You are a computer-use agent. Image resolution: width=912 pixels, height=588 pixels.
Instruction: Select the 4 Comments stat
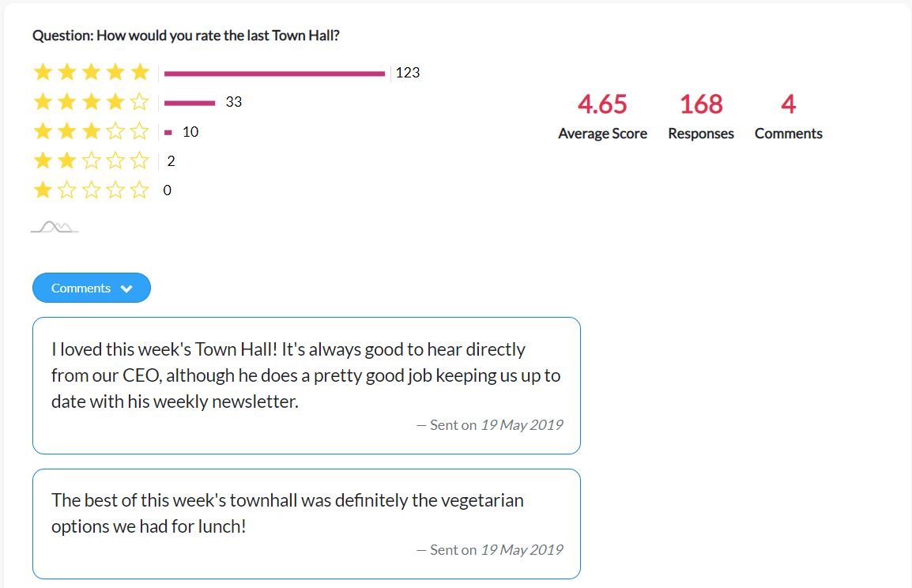click(x=788, y=116)
